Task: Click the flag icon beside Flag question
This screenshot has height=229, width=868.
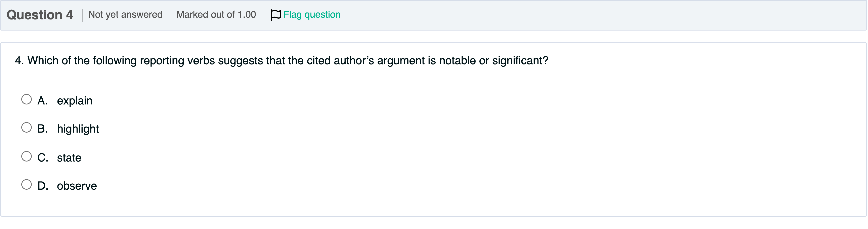Action: [276, 15]
